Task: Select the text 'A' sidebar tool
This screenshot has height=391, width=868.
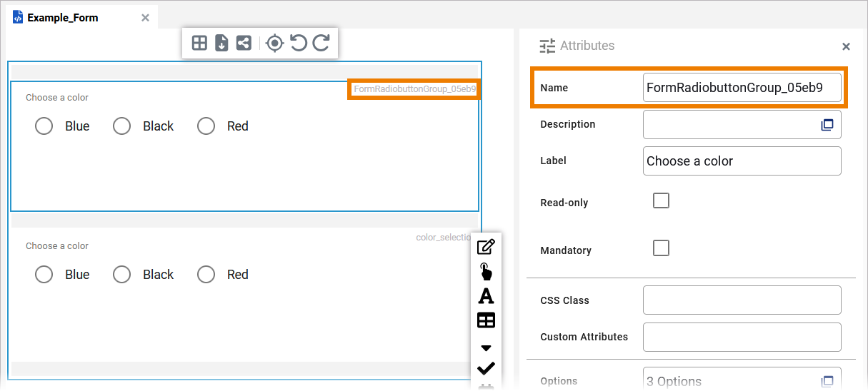Action: pos(486,295)
